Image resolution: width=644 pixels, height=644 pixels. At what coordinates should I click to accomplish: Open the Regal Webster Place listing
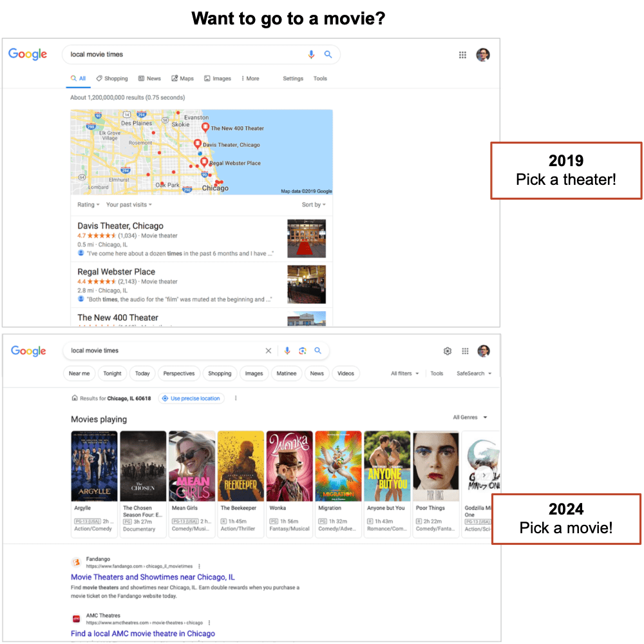[x=116, y=272]
